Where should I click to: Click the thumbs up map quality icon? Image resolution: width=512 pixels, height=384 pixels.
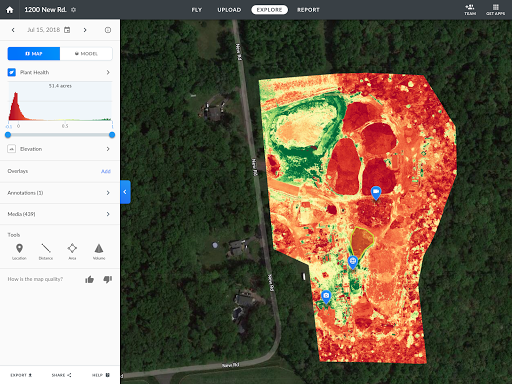coord(89,279)
